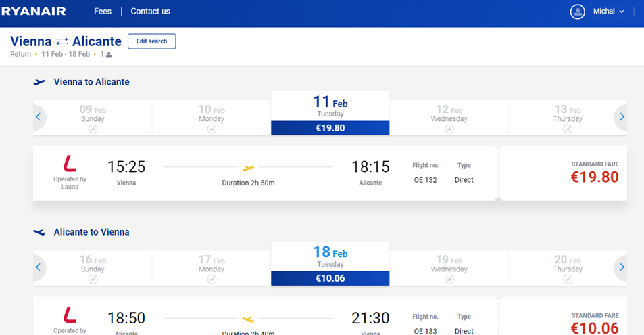Show later outbound dates with right chevron
Image resolution: width=644 pixels, height=335 pixels.
click(x=622, y=117)
